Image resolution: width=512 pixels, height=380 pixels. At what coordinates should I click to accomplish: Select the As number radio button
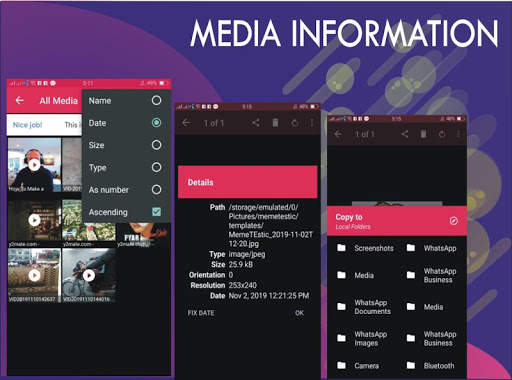coord(156,190)
